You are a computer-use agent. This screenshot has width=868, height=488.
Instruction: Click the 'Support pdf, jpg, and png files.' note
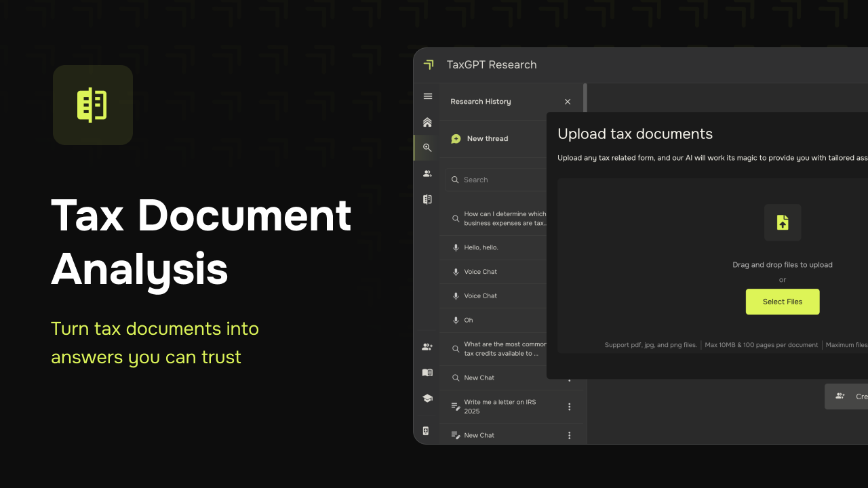pos(651,345)
